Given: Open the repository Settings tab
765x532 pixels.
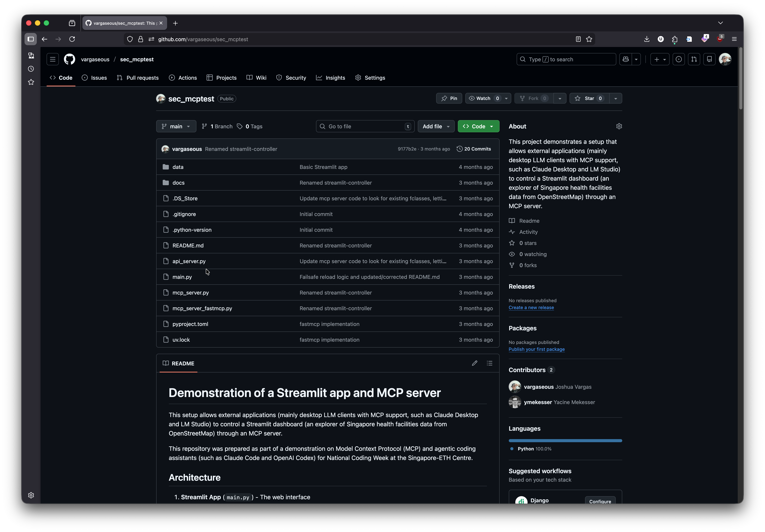Looking at the screenshot, I should coord(370,78).
